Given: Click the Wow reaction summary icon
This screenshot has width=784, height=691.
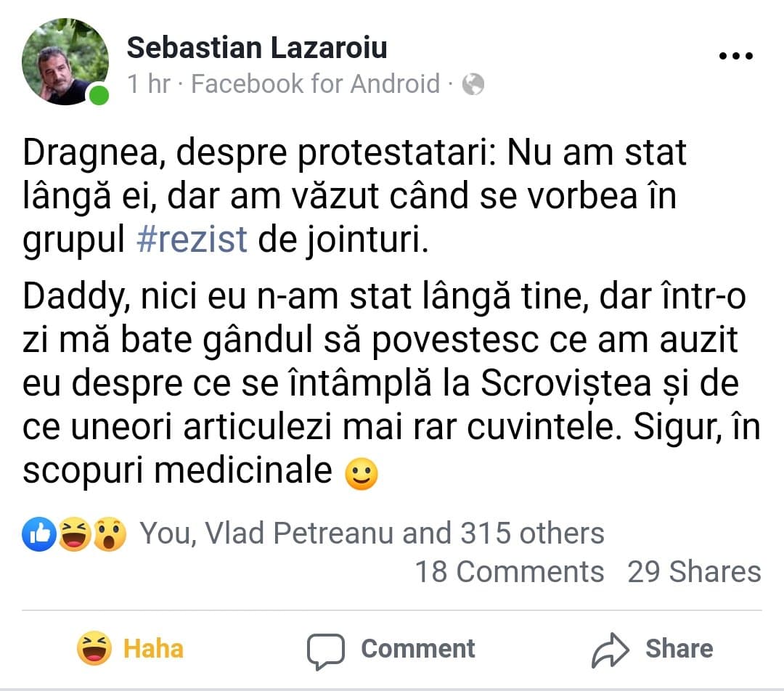Looking at the screenshot, I should (110, 534).
